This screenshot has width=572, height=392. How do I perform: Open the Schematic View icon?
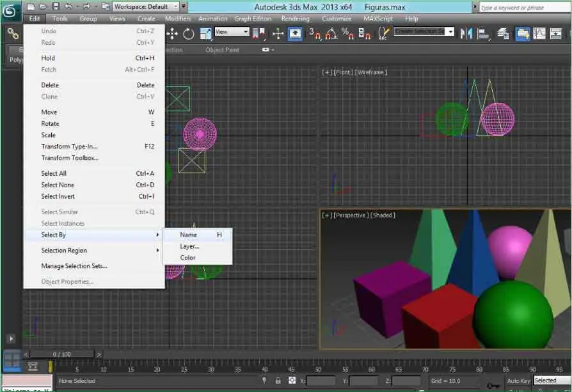click(x=555, y=34)
